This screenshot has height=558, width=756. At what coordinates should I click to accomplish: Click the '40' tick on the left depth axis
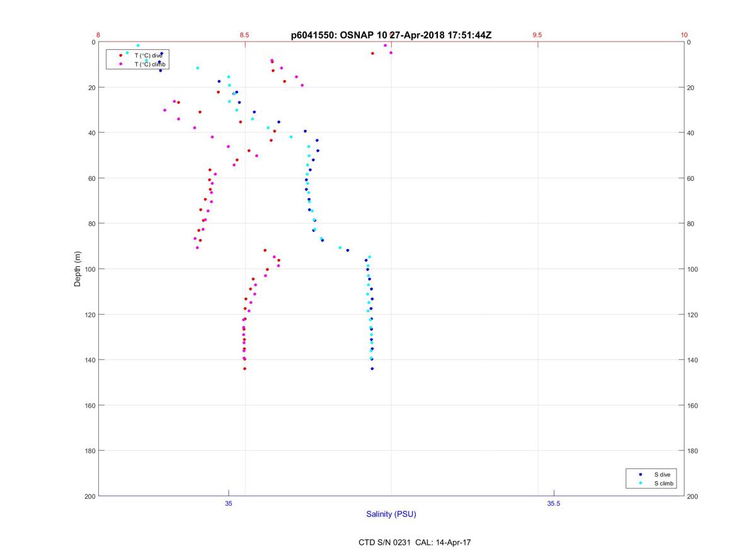coord(91,133)
